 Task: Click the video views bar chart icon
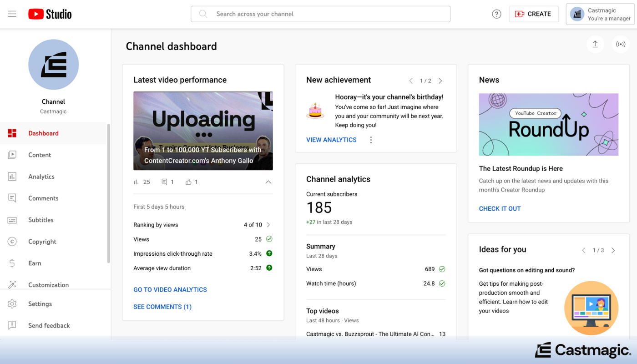tap(136, 182)
